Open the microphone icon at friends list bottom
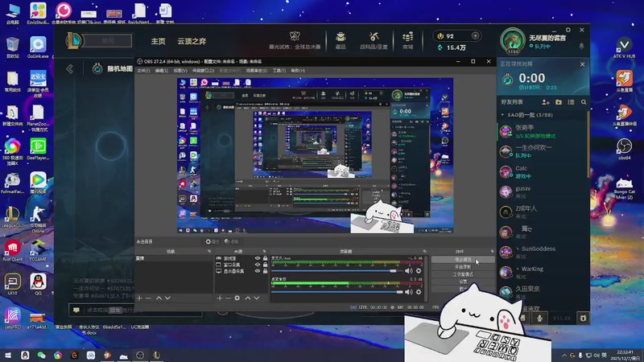 pyautogui.click(x=539, y=318)
